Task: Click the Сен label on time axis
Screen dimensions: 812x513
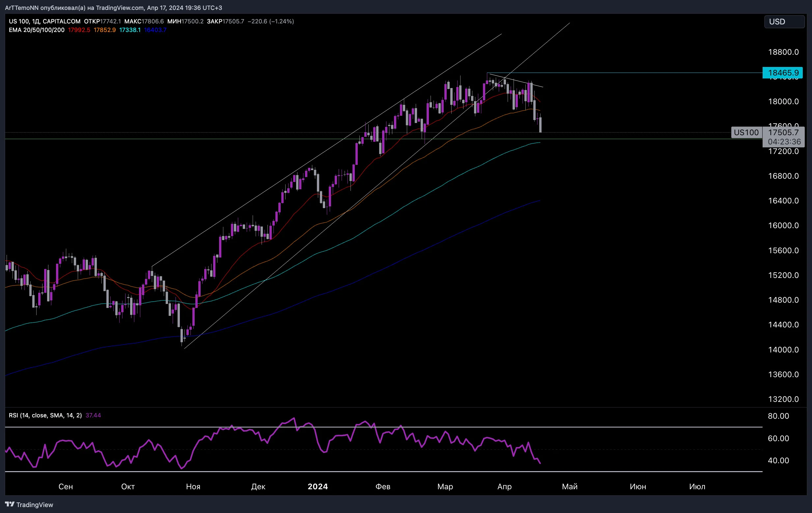Action: point(66,487)
